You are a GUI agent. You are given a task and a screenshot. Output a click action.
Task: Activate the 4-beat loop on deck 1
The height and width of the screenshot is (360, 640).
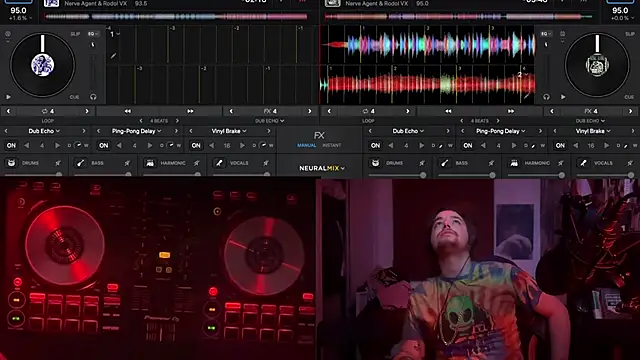pyautogui.click(x=48, y=111)
